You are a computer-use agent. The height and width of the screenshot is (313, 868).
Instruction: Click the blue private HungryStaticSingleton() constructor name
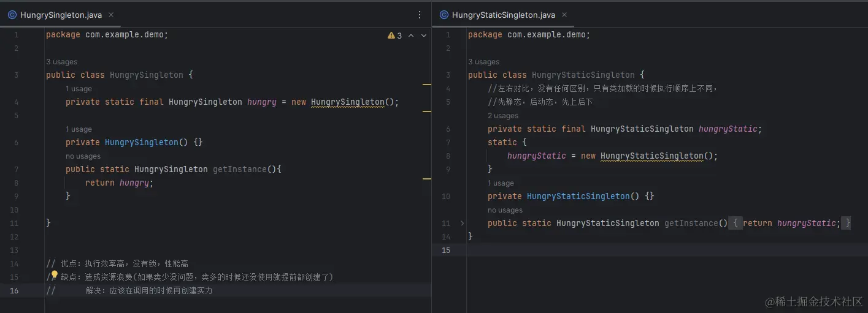point(578,196)
